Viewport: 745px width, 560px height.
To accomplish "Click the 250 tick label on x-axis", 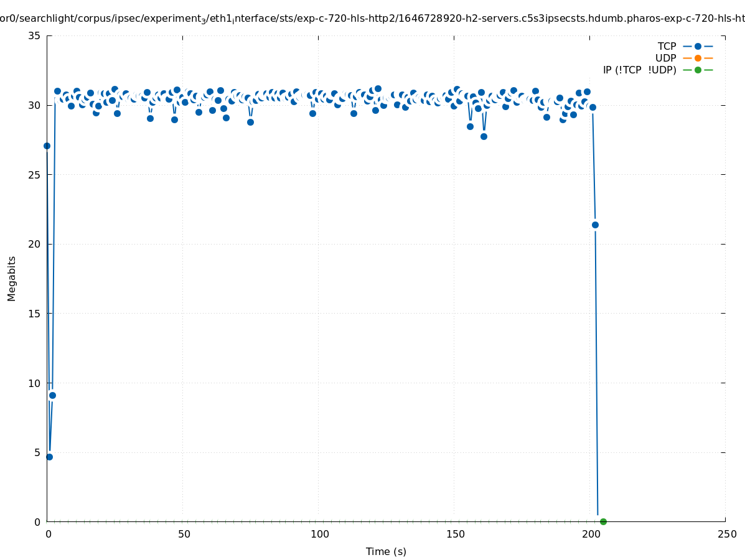I will click(x=726, y=534).
